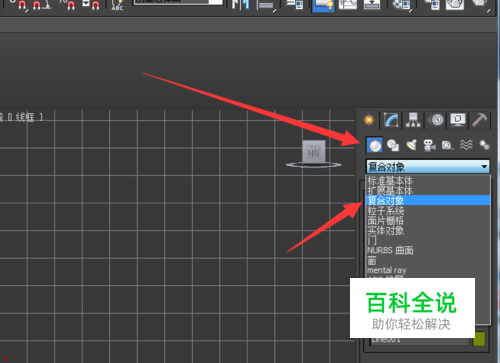500x363 pixels.
Task: Choose 扩展基本体 from the list
Action: point(428,190)
